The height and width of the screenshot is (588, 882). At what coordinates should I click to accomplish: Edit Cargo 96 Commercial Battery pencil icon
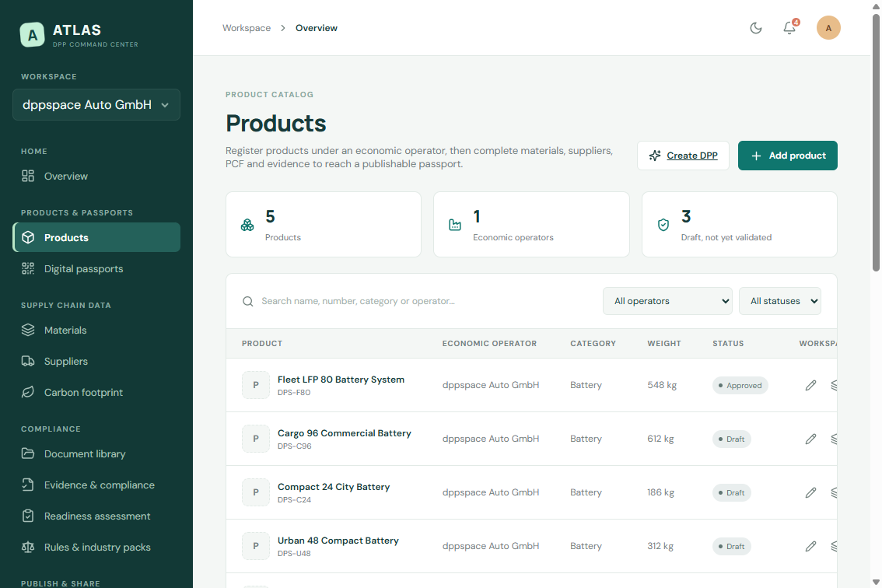pyautogui.click(x=810, y=439)
